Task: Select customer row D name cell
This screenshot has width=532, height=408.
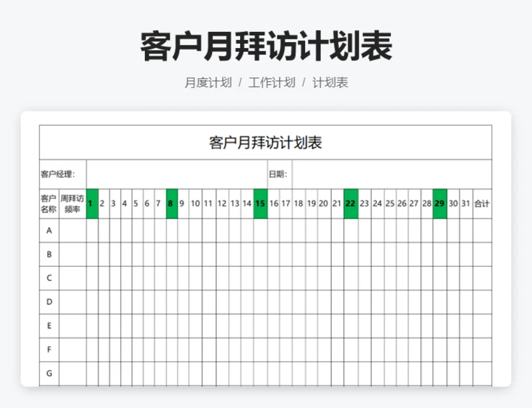Action: pyautogui.click(x=49, y=302)
